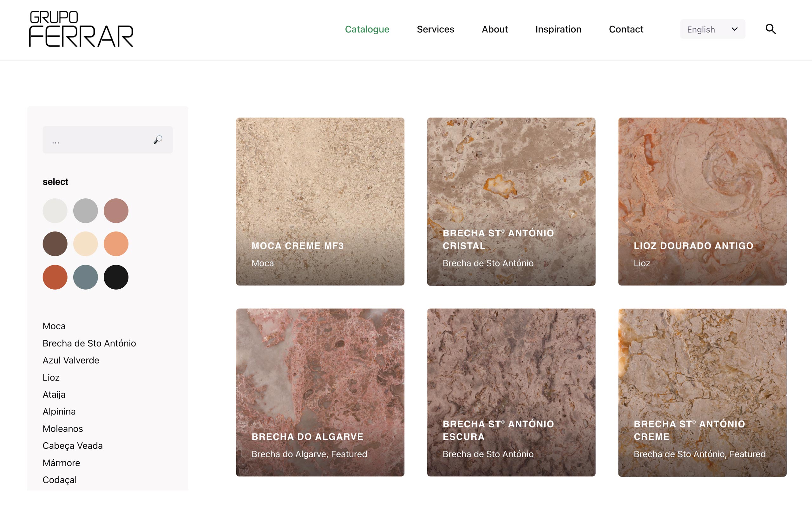This screenshot has width=812, height=507.
Task: Select the dusty pink color swatch
Action: (116, 211)
